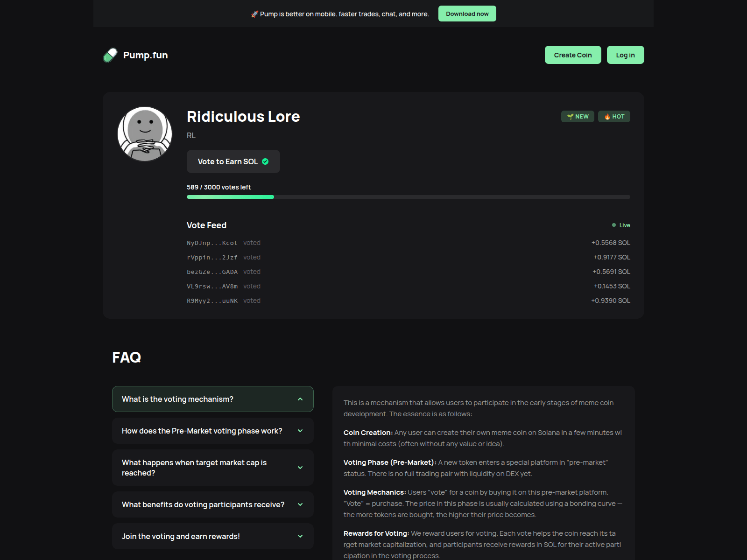Select the Ridiculous Lore coin title
The width and height of the screenshot is (747, 560).
243,117
